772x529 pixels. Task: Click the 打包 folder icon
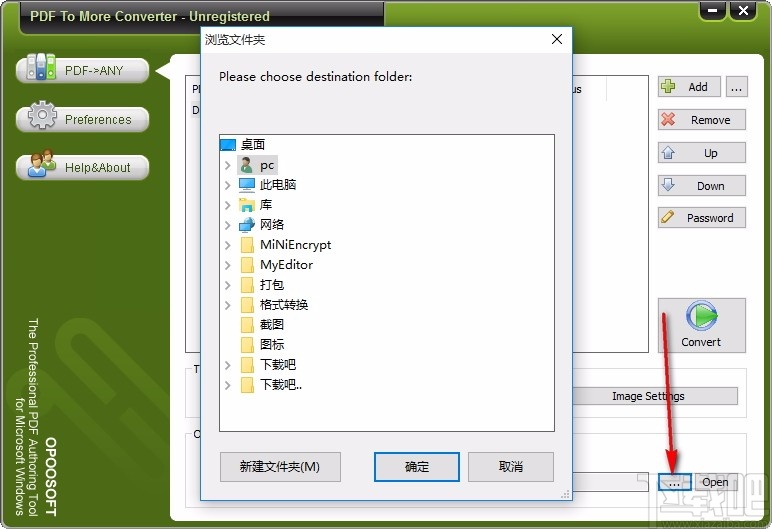click(x=247, y=285)
